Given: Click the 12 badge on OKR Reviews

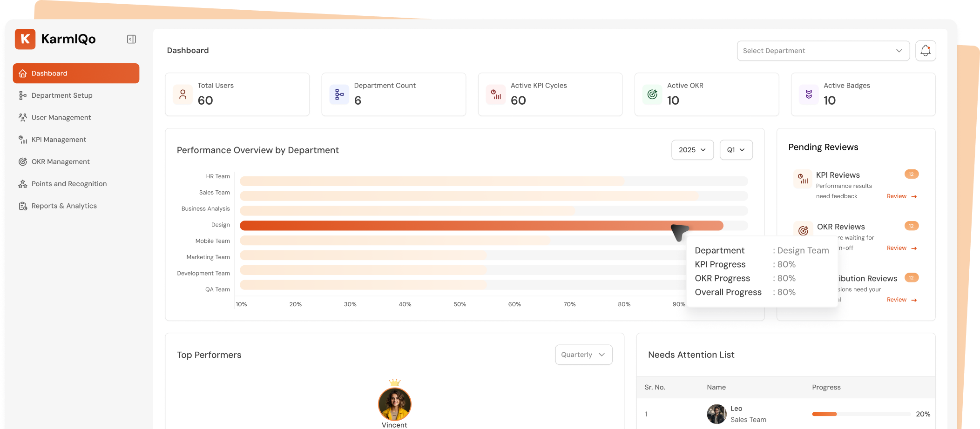Looking at the screenshot, I should click(x=911, y=226).
